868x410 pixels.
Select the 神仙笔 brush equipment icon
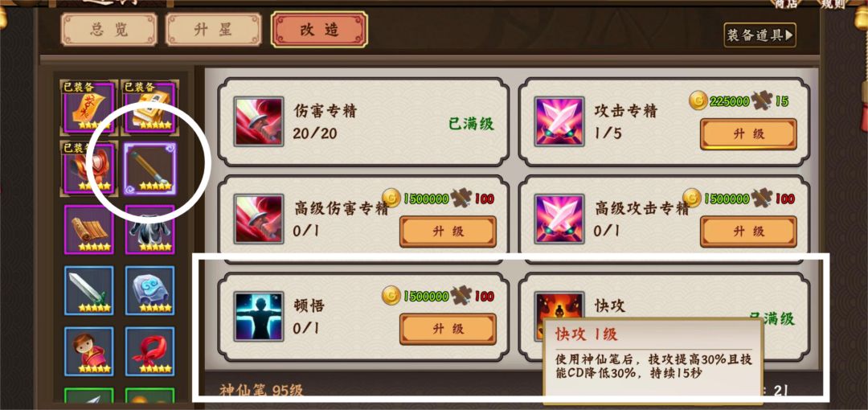pos(150,170)
